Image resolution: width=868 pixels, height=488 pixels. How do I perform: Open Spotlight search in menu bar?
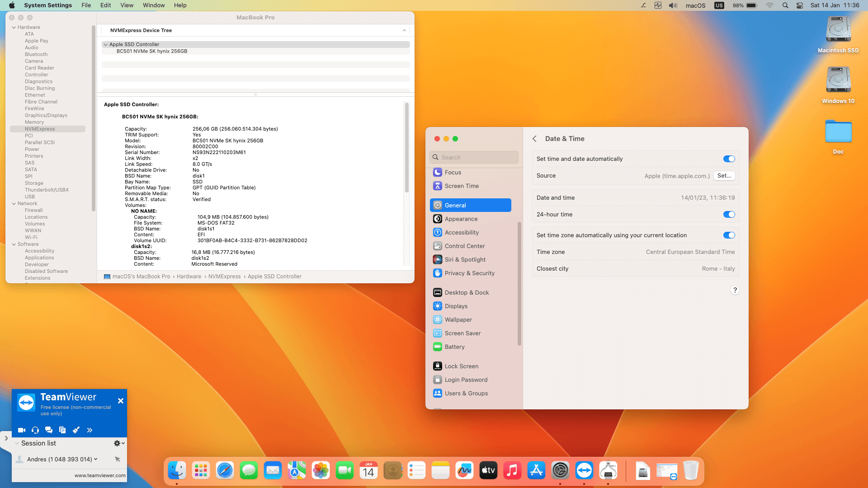point(785,5)
